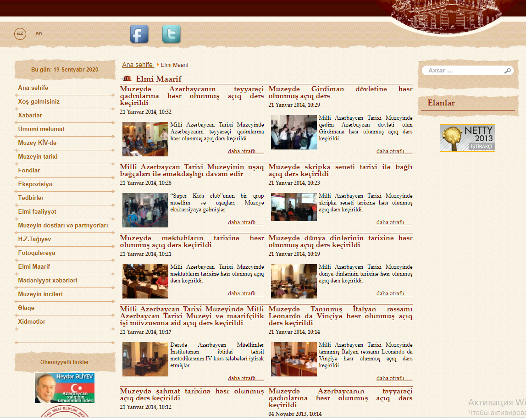The image size is (526, 420).
Task: Open thumbnail of dünya dinlərinin article
Action: (294, 281)
